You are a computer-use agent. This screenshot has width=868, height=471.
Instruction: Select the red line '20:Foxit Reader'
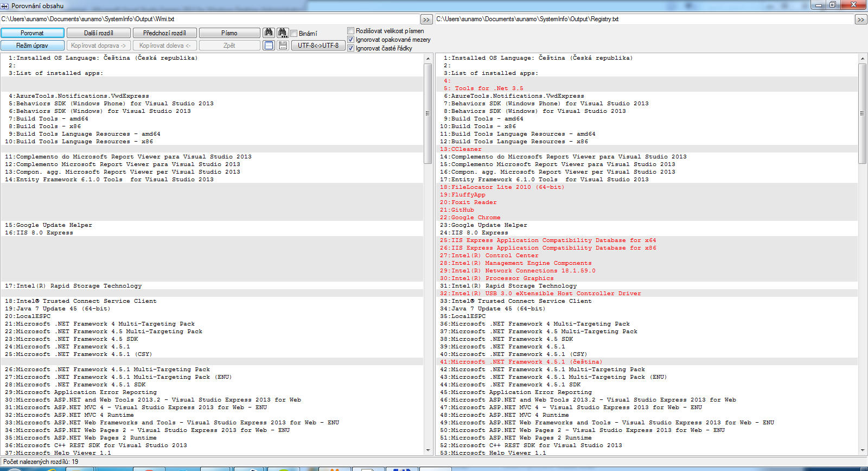647,202
